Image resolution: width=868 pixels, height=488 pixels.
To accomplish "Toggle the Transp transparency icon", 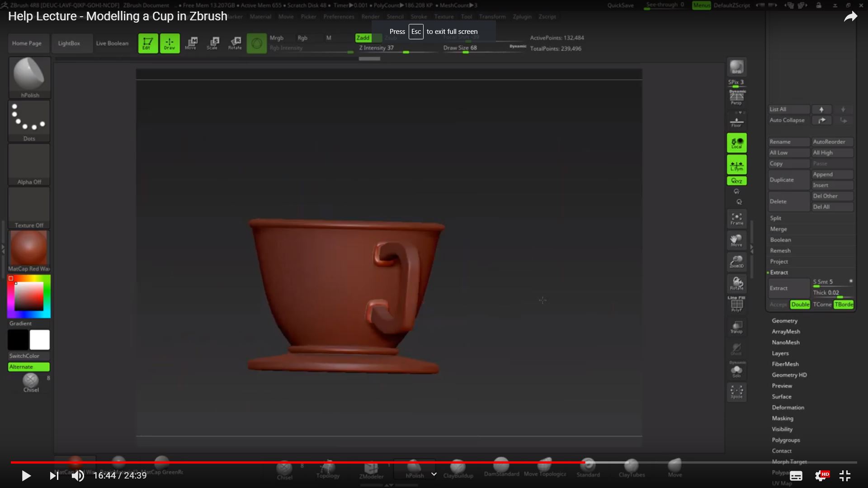I will click(x=736, y=327).
